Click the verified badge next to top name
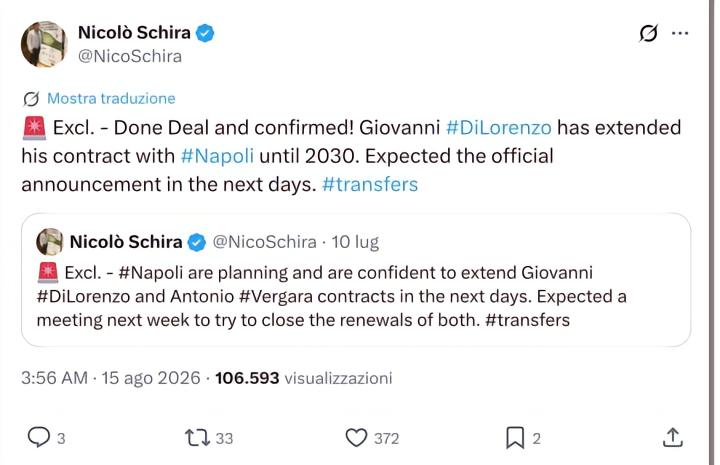The height and width of the screenshot is (465, 720). [205, 33]
